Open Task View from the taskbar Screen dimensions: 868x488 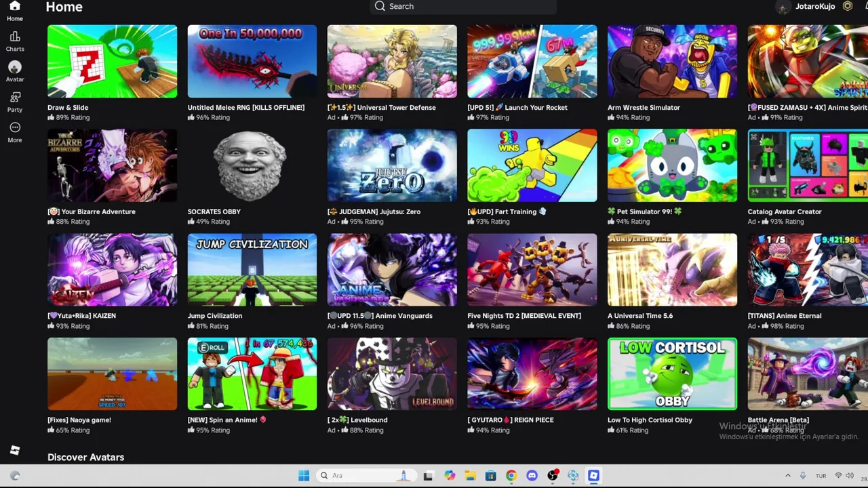428,476
